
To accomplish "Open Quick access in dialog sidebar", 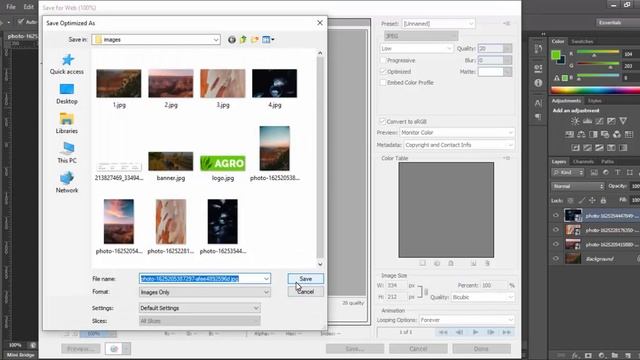I will point(67,64).
